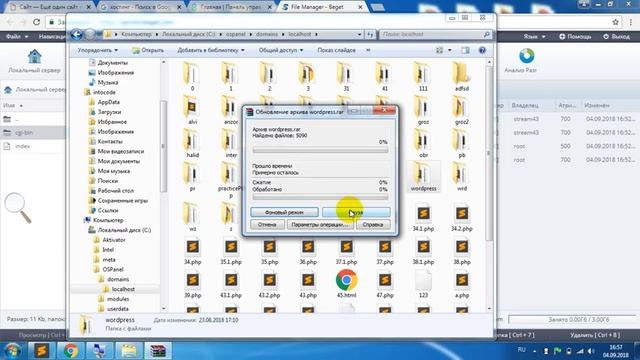Select modules folder in navigation tree
This screenshot has width=640, height=360.
coord(118,299)
